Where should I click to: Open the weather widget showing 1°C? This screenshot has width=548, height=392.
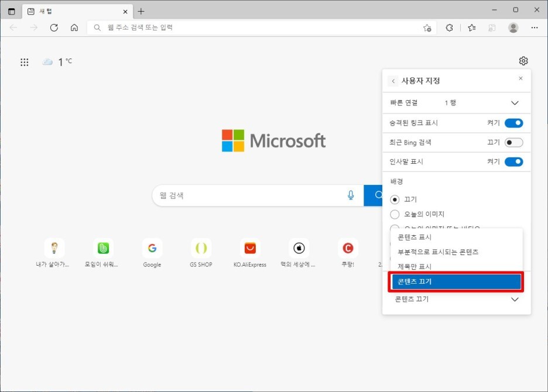[x=57, y=62]
